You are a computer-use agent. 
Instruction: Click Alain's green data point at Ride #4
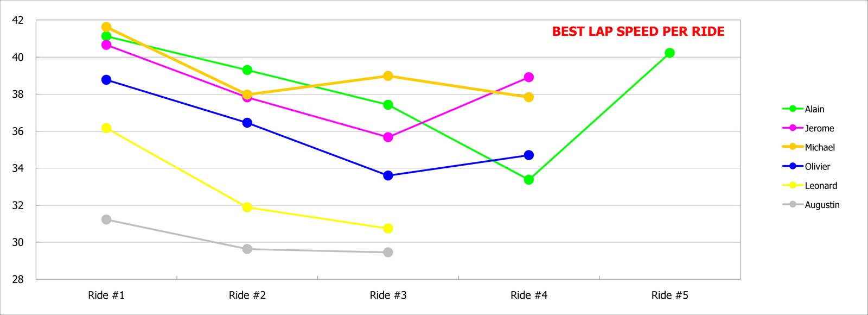click(529, 180)
